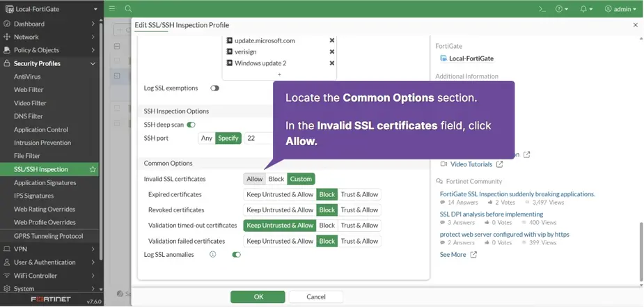Expand the VPN menu
The image size is (644, 307).
pos(93,249)
